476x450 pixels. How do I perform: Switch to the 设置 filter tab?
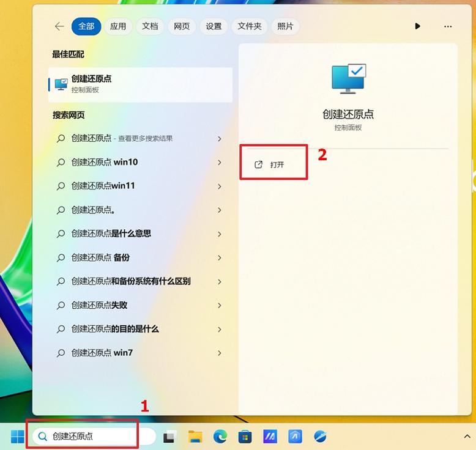pos(214,26)
